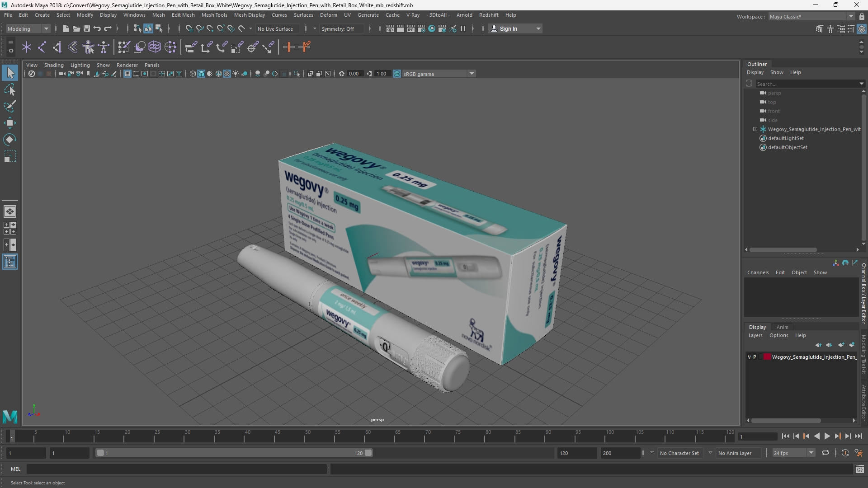Open the Redshift menu

[489, 15]
